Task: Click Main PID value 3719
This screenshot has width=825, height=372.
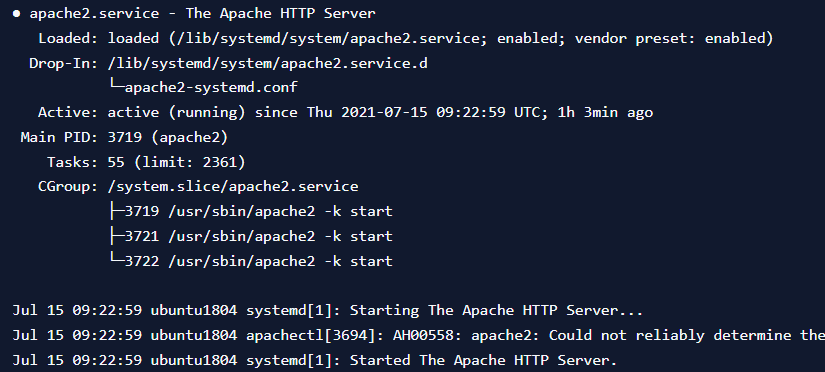Action: [125, 137]
